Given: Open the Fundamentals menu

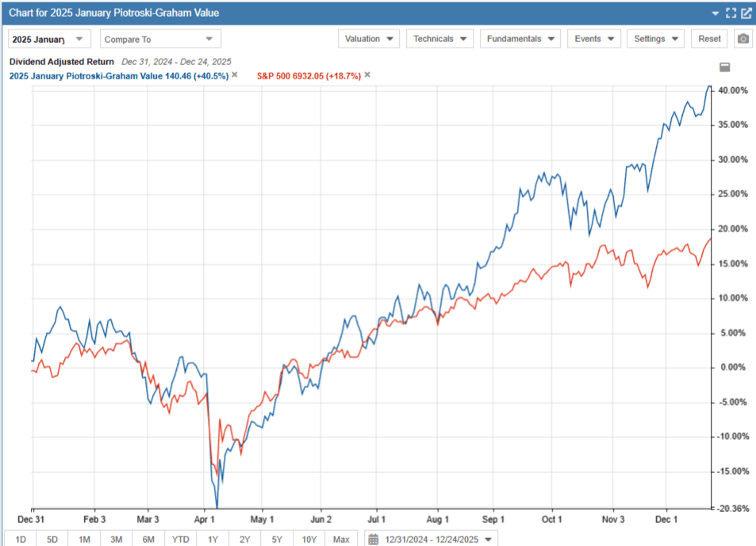Looking at the screenshot, I should [520, 39].
